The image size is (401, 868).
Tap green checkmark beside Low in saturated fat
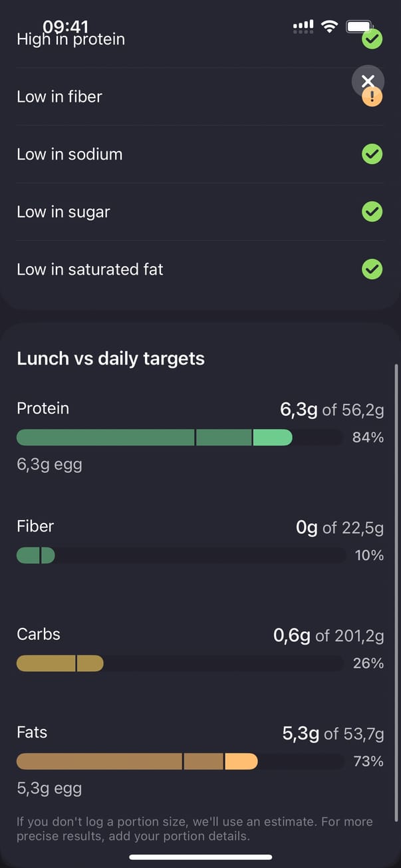(x=372, y=269)
